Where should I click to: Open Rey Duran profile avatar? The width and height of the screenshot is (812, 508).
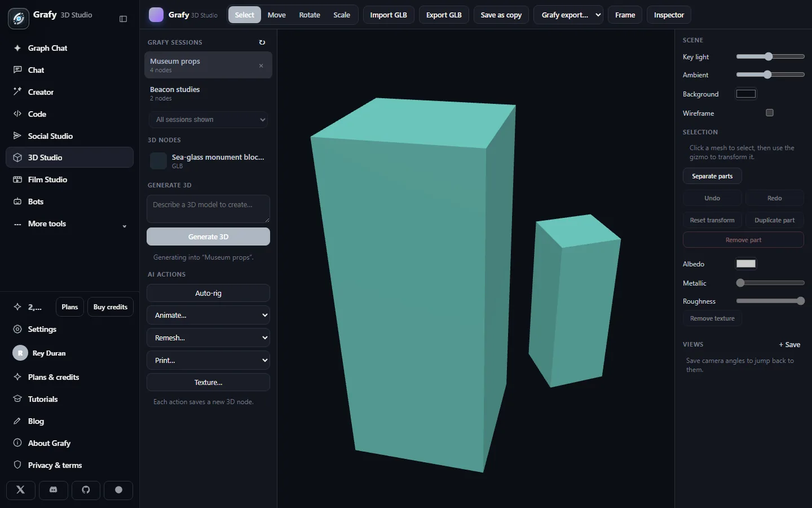[20, 353]
